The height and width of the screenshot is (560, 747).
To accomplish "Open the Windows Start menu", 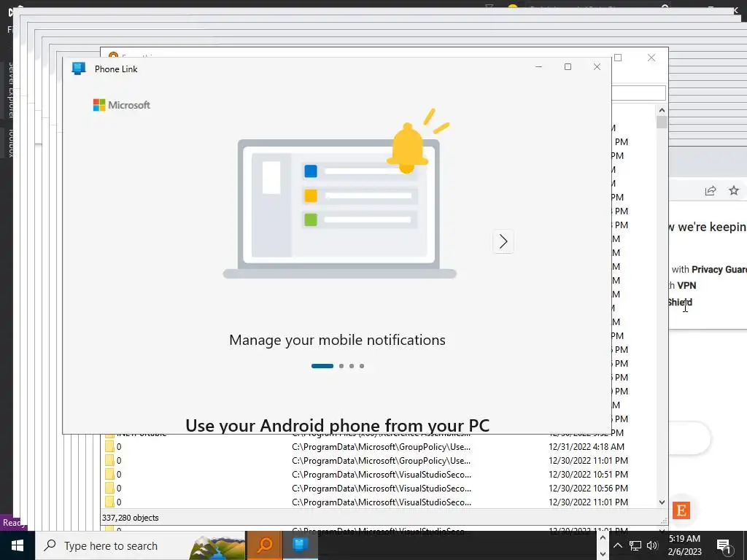I will coord(18,545).
